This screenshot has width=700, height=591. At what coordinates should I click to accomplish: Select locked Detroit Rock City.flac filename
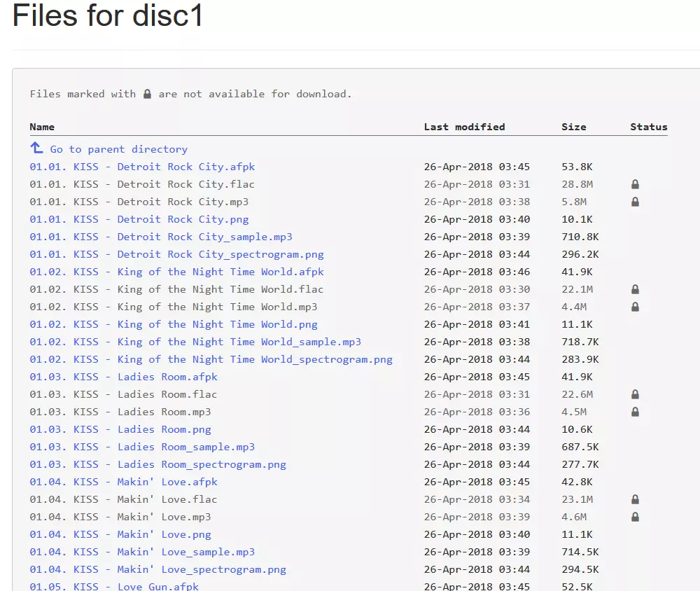click(142, 184)
